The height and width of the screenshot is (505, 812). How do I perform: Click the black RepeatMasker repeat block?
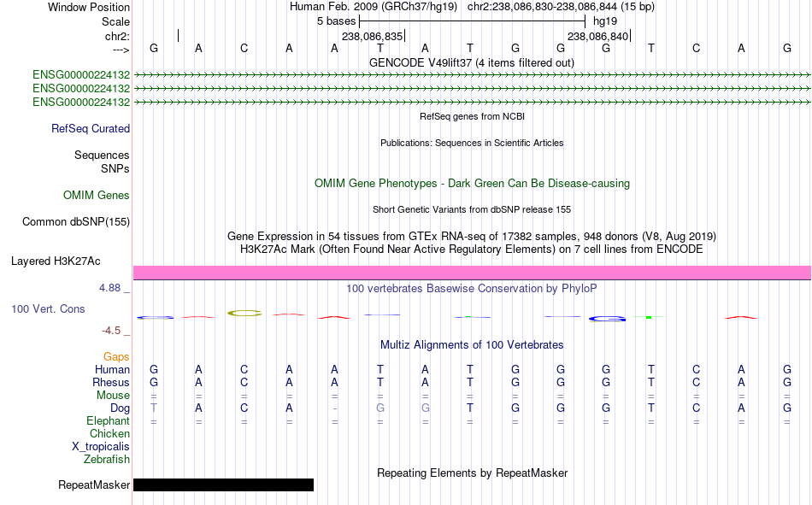(x=224, y=484)
